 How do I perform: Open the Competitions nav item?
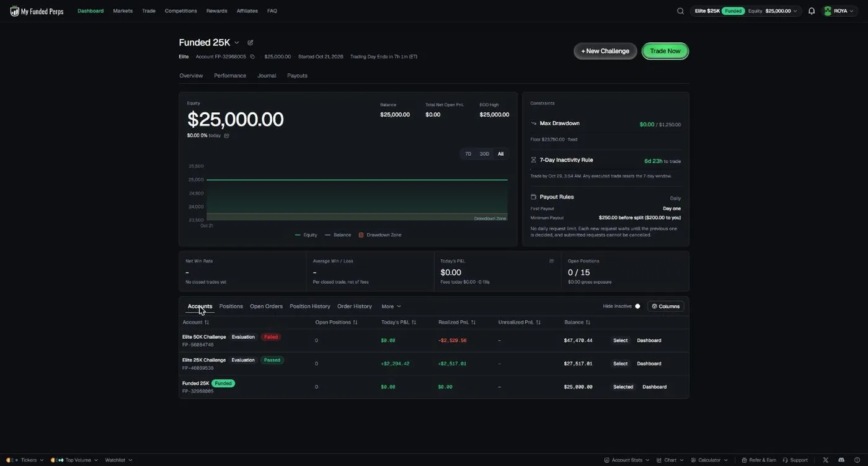181,11
